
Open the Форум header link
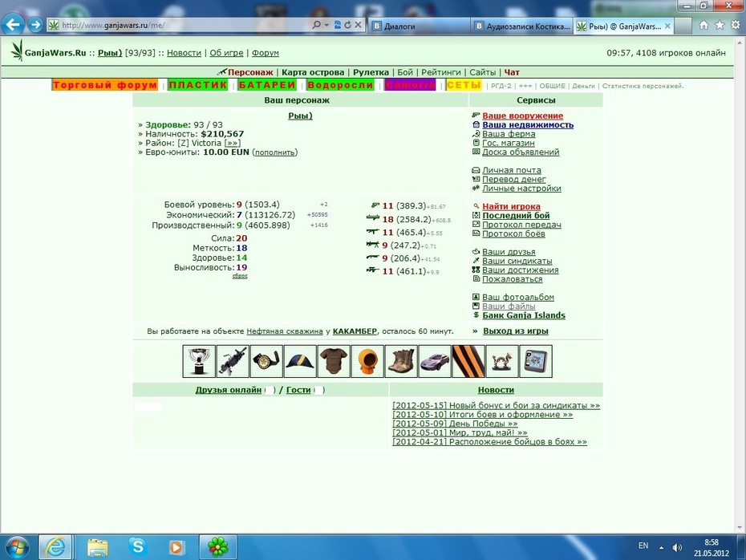click(x=265, y=53)
